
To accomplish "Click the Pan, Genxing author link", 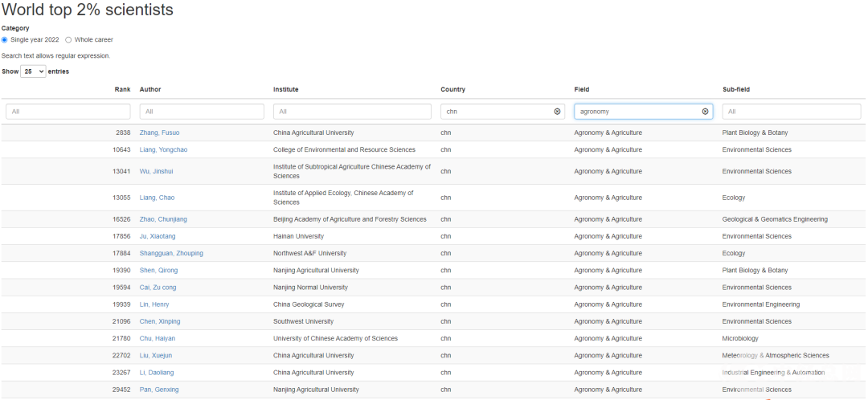I will tap(159, 390).
